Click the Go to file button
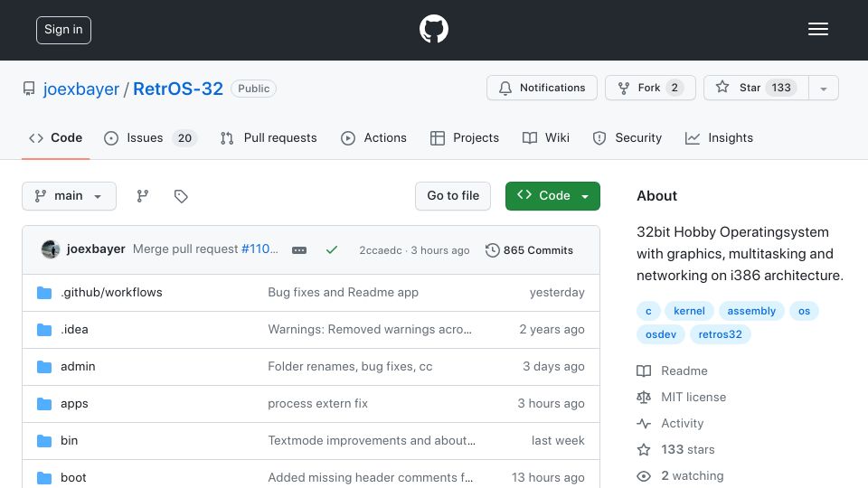 click(453, 196)
